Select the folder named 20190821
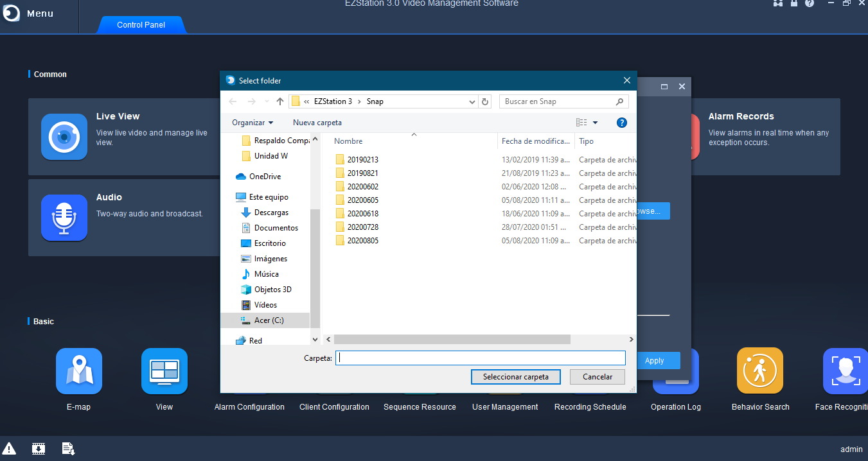Screen dimensions: 868x461 363,173
